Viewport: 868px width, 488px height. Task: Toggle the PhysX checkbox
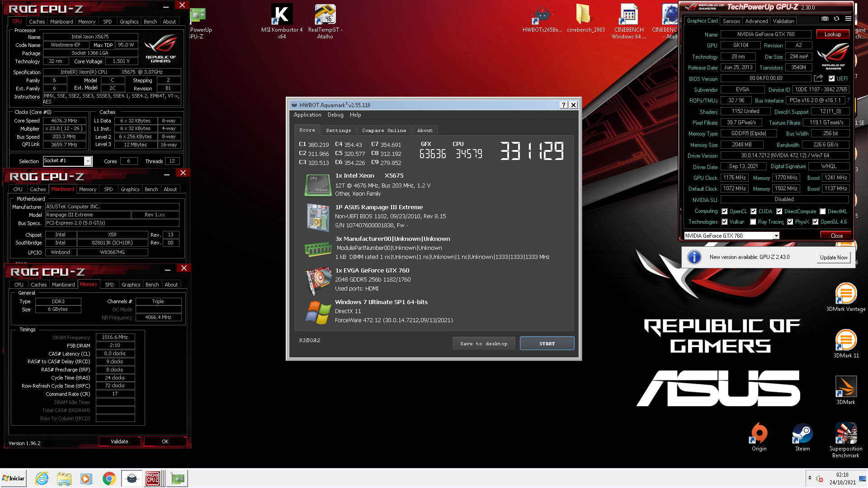tap(790, 222)
